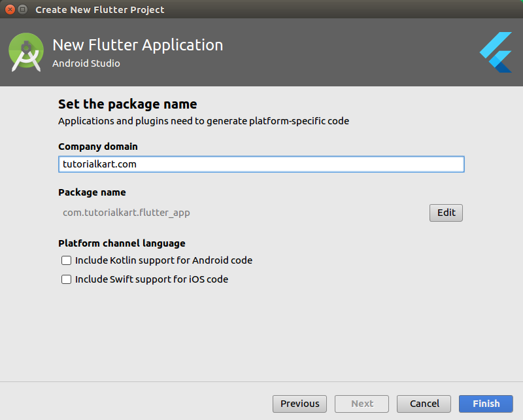Focus the Company domain text field
Viewport: 523px width, 420px height.
[x=261, y=164]
